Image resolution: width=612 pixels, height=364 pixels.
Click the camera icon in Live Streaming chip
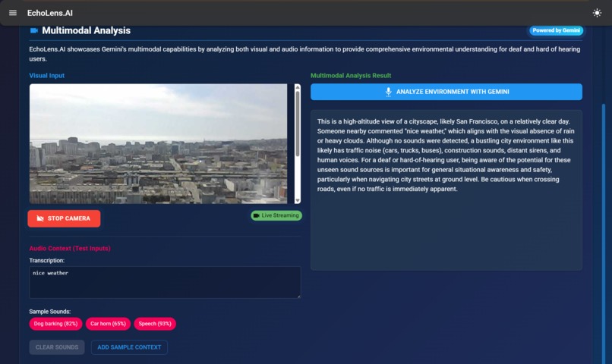pyautogui.click(x=257, y=215)
